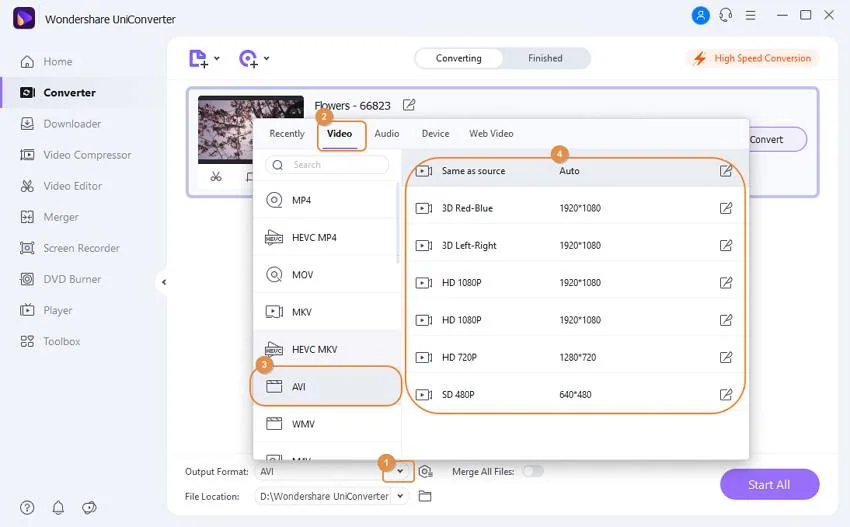The image size is (850, 527).
Task: Expand the load disc dropdown arrow
Action: pos(267,59)
